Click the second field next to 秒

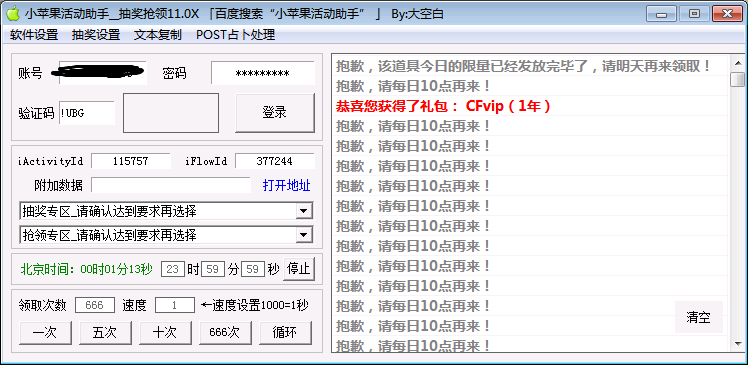(x=253, y=269)
